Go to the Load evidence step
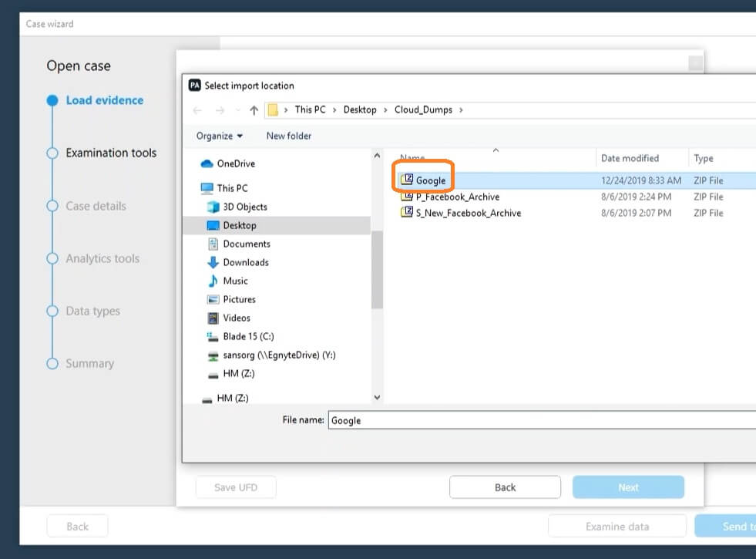 104,100
